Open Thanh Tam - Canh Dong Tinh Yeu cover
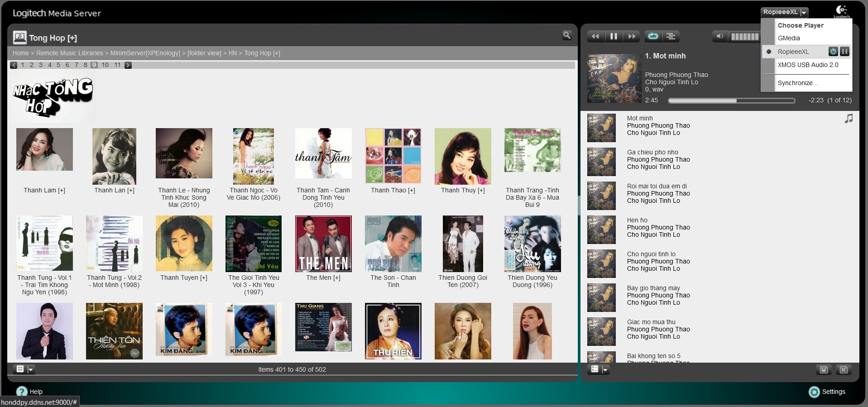Viewport: 868px width, 407px height. click(323, 153)
